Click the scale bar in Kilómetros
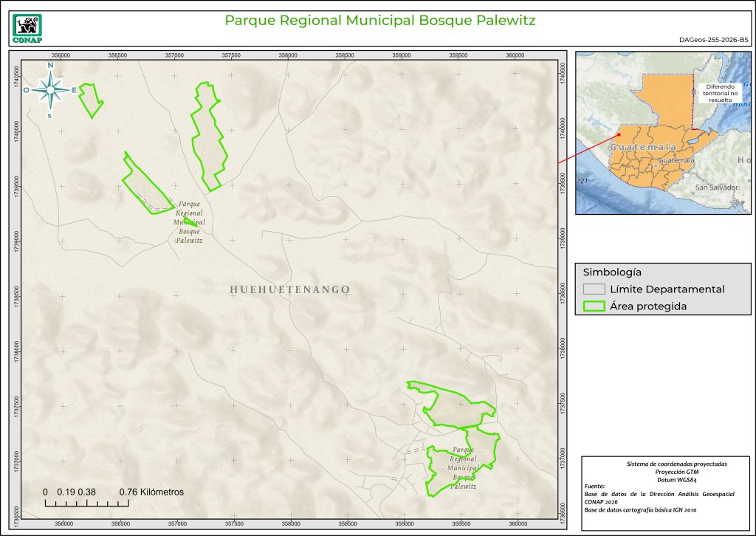Image resolution: width=756 pixels, height=536 pixels. pos(87,503)
